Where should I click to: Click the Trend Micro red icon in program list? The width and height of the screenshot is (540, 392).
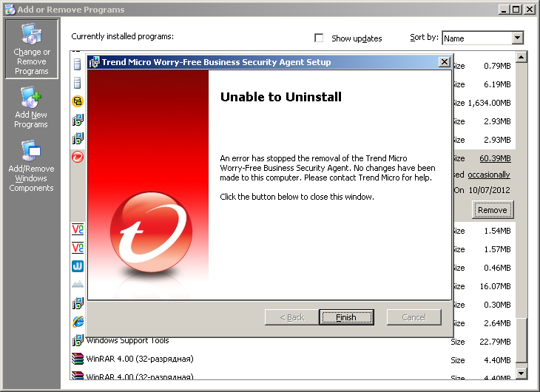[78, 157]
